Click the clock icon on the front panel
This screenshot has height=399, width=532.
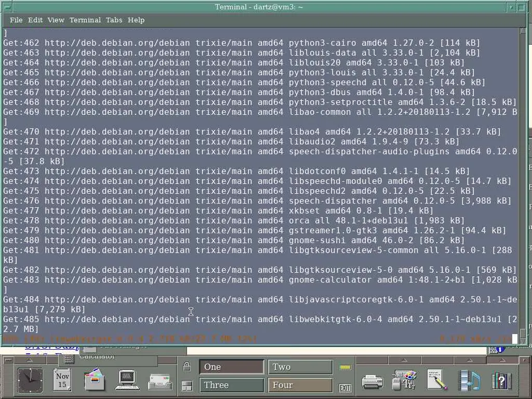(x=30, y=380)
